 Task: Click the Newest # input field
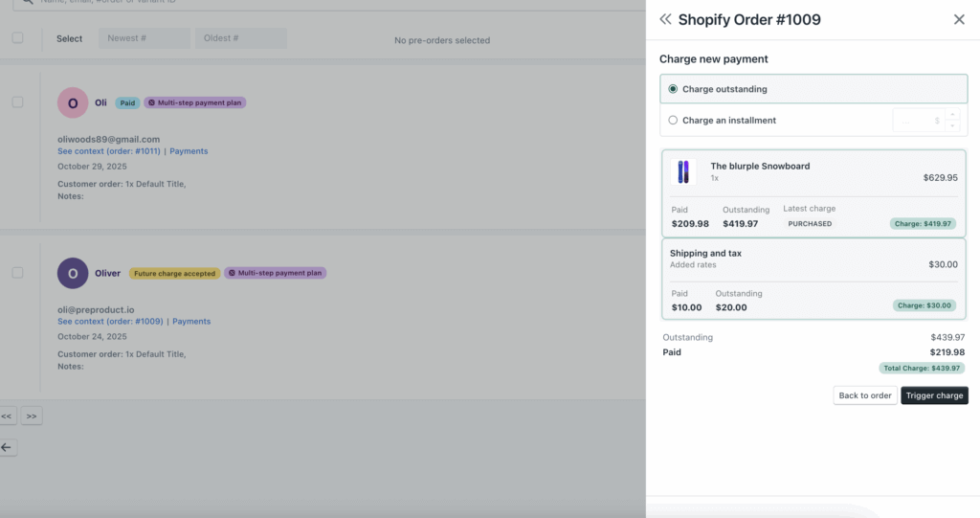click(x=145, y=38)
